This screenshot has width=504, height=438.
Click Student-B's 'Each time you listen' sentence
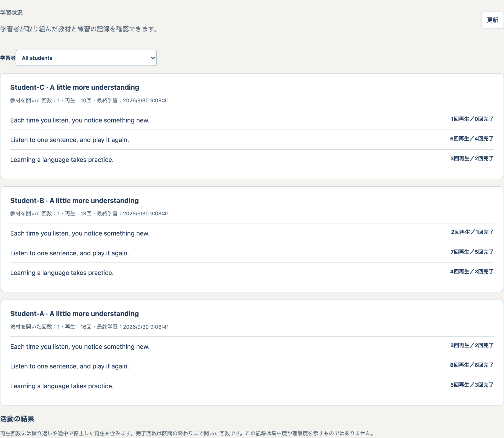coord(80,233)
